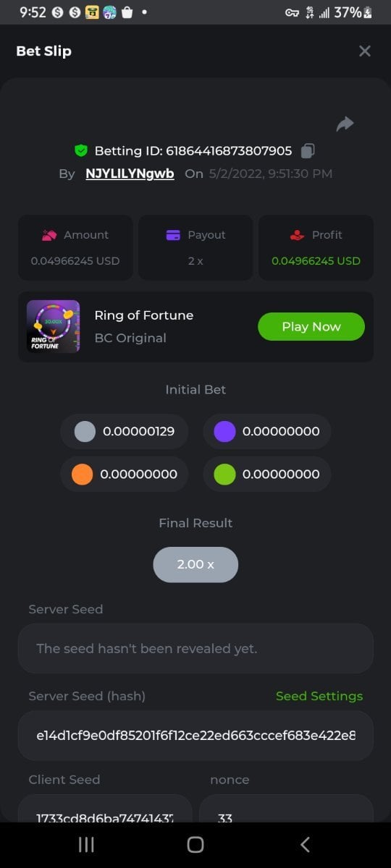
Task: Open NJYLILYNgwb user profile
Action: point(130,174)
